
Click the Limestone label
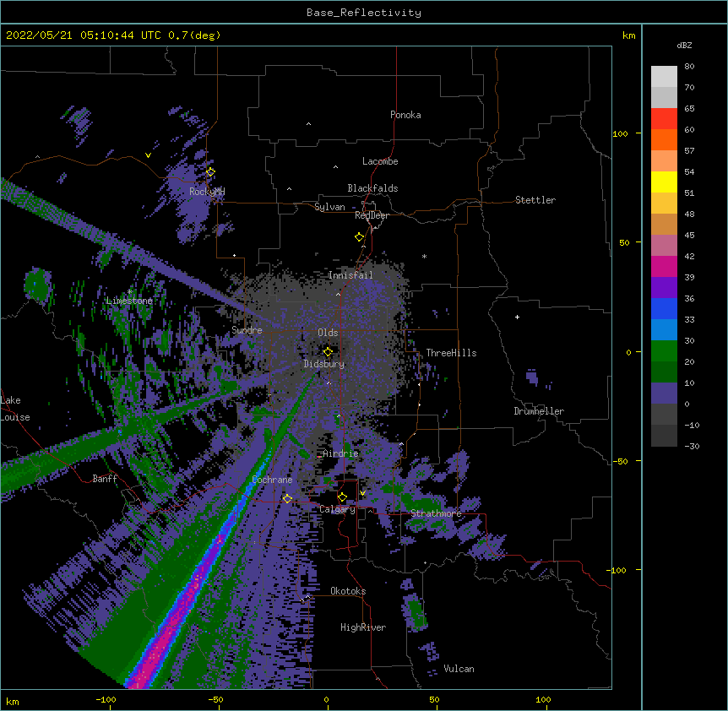pyautogui.click(x=129, y=301)
